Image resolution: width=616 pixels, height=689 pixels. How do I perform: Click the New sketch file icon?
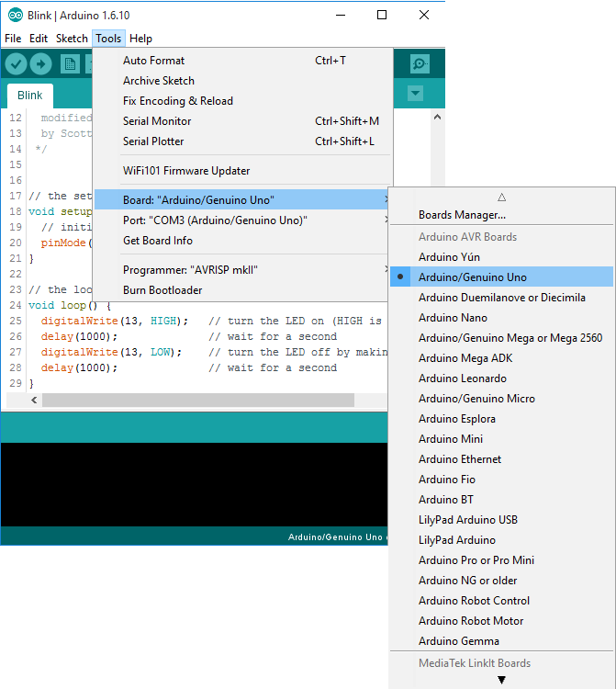pos(70,64)
